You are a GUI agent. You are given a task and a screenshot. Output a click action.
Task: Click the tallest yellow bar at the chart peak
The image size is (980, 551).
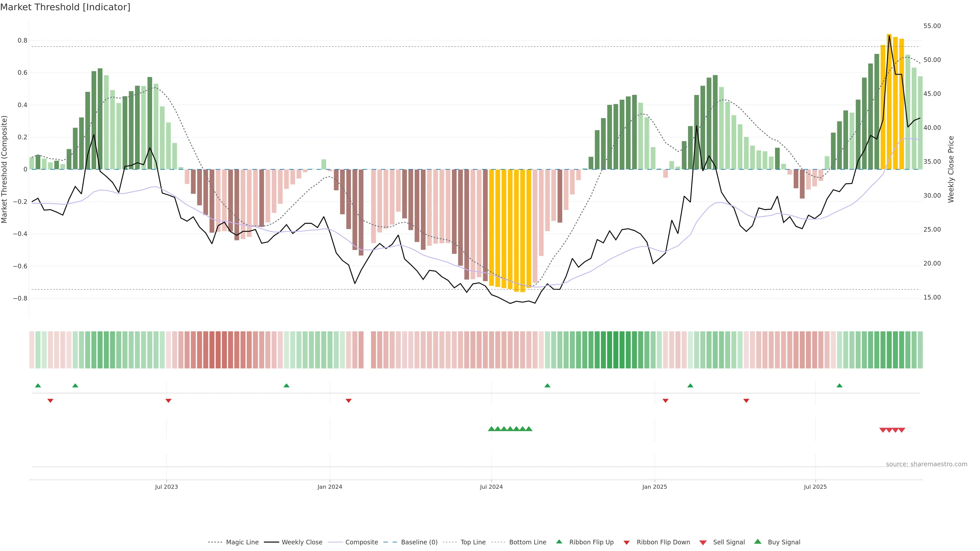(x=889, y=102)
